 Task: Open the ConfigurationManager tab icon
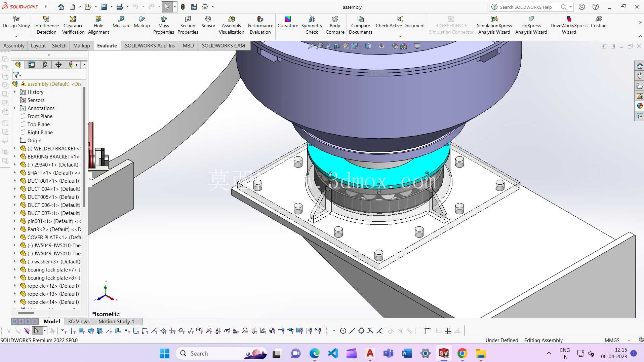coord(45,65)
